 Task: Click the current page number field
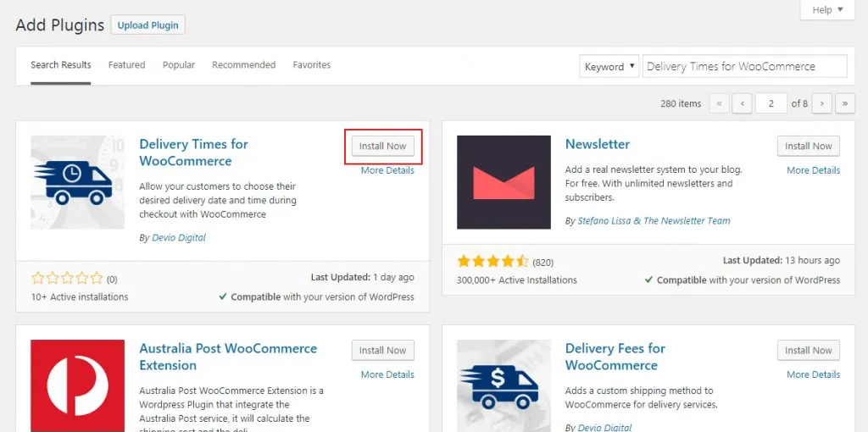(x=771, y=103)
